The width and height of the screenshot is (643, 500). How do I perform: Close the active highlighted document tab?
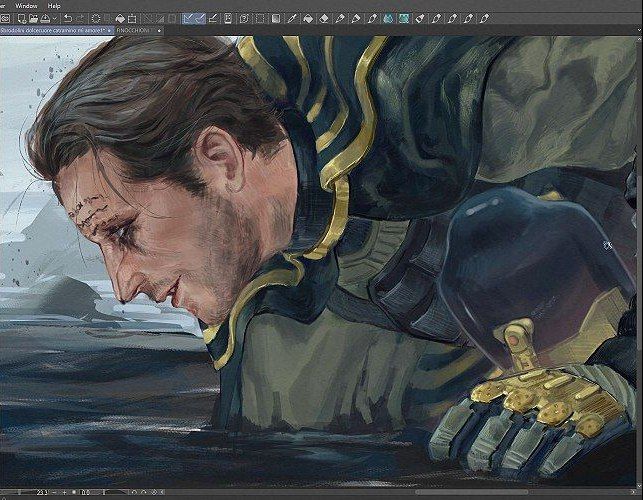109,30
